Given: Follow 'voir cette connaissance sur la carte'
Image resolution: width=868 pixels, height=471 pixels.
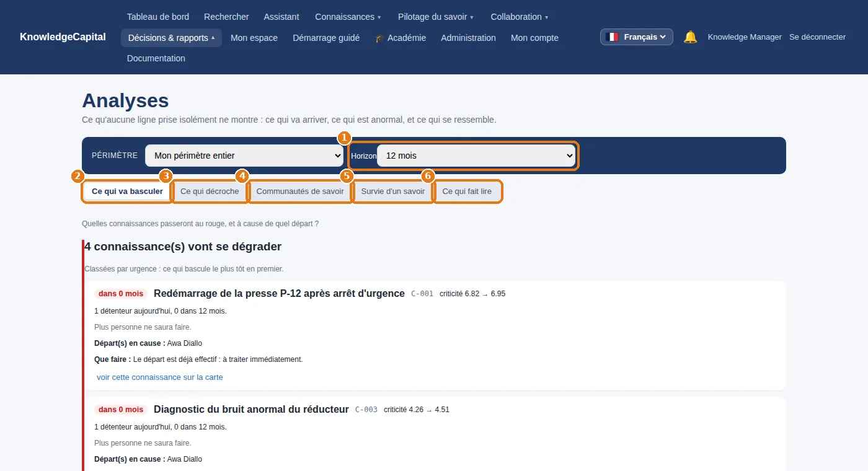Looking at the screenshot, I should pyautogui.click(x=160, y=377).
